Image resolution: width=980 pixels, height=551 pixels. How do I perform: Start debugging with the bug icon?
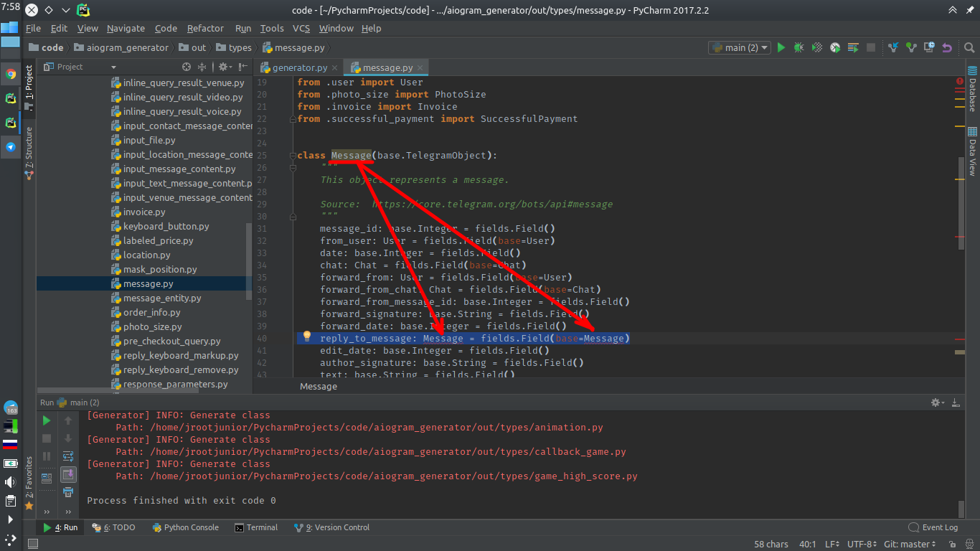798,47
